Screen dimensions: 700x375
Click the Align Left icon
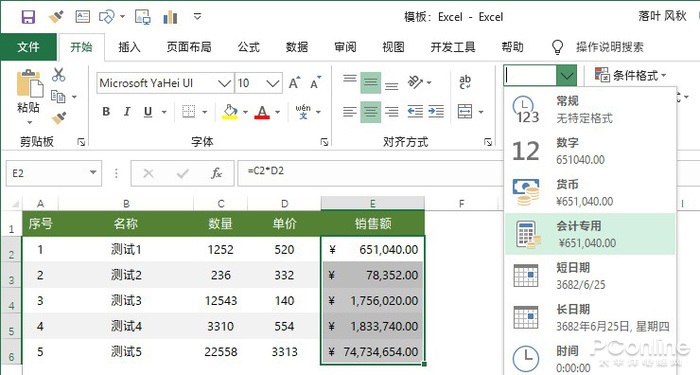[350, 112]
